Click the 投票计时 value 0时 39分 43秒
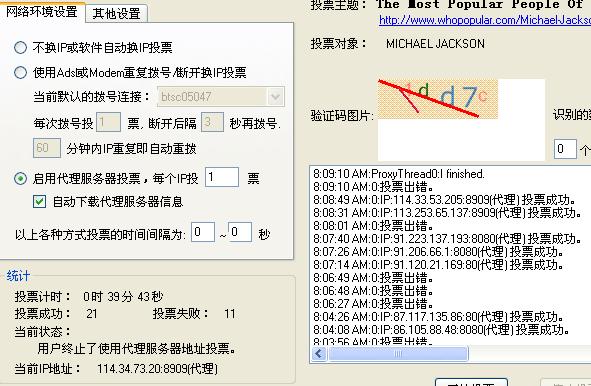The image size is (591, 386). point(123,297)
